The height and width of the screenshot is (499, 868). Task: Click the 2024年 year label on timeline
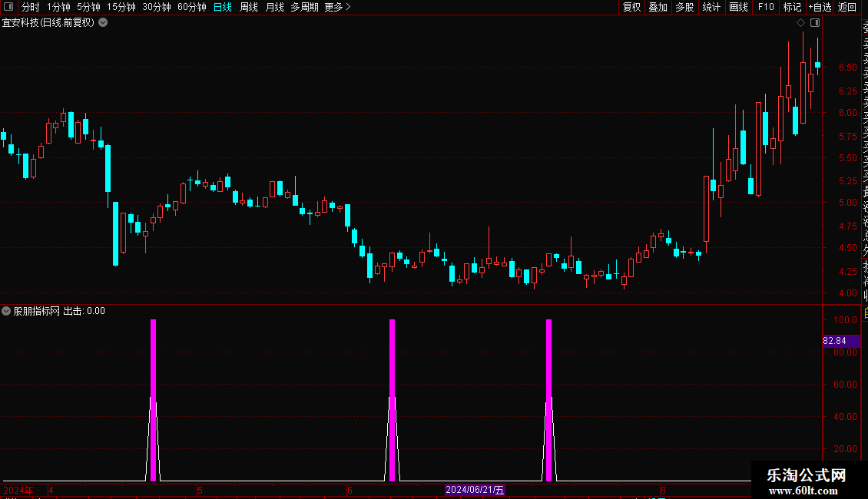(18, 490)
